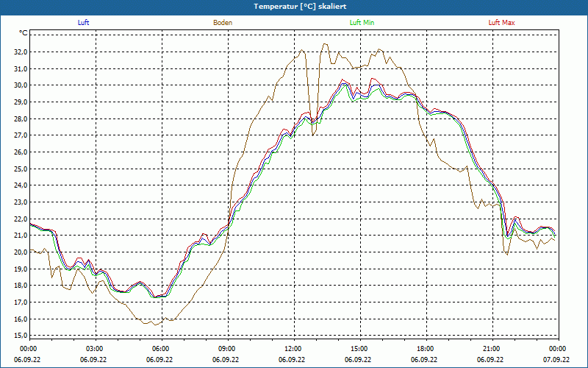Click the green 'Luft Min' legend label
Screen dimensions: 588x368
362,23
